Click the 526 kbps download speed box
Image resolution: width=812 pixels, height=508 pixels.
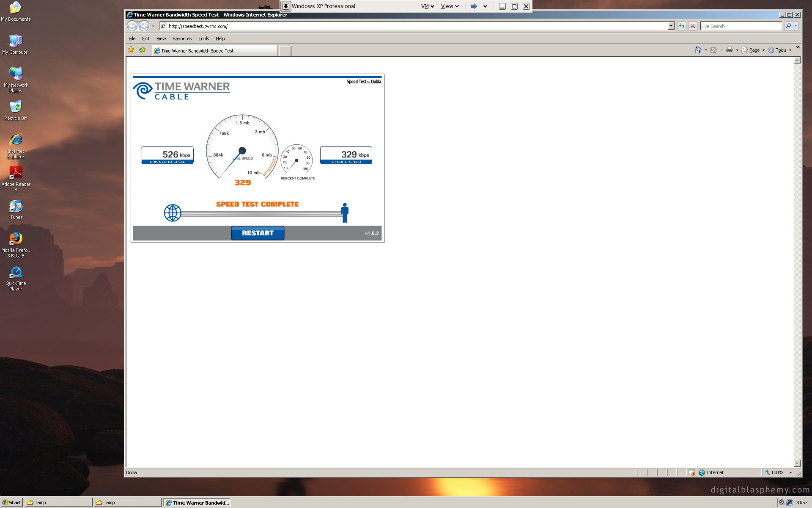pyautogui.click(x=167, y=155)
